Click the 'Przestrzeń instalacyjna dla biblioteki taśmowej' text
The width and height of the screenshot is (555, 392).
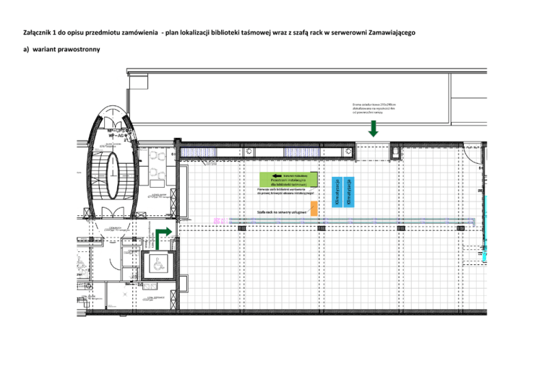288,182
